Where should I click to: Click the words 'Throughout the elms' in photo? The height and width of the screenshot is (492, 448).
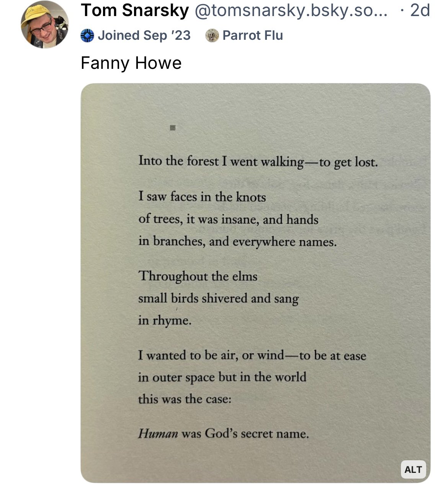(x=198, y=276)
